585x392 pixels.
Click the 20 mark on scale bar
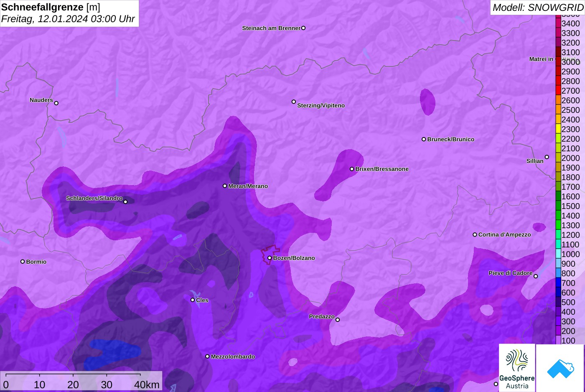point(73,384)
